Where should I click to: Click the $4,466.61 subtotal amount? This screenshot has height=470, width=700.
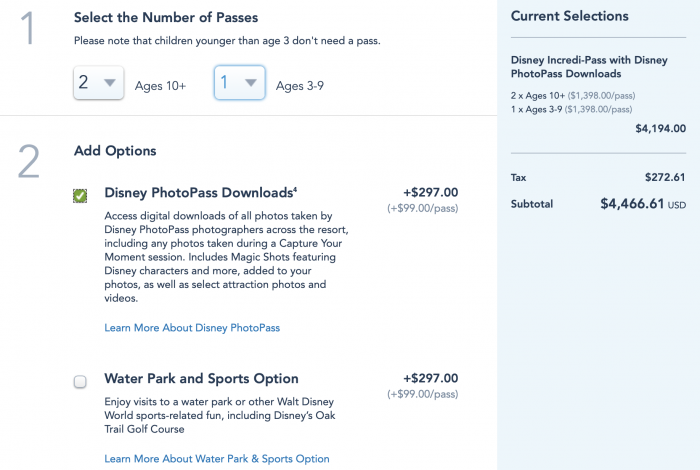632,204
